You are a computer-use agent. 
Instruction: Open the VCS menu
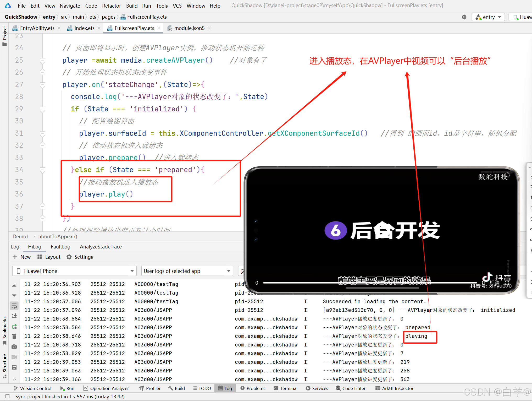coord(177,6)
